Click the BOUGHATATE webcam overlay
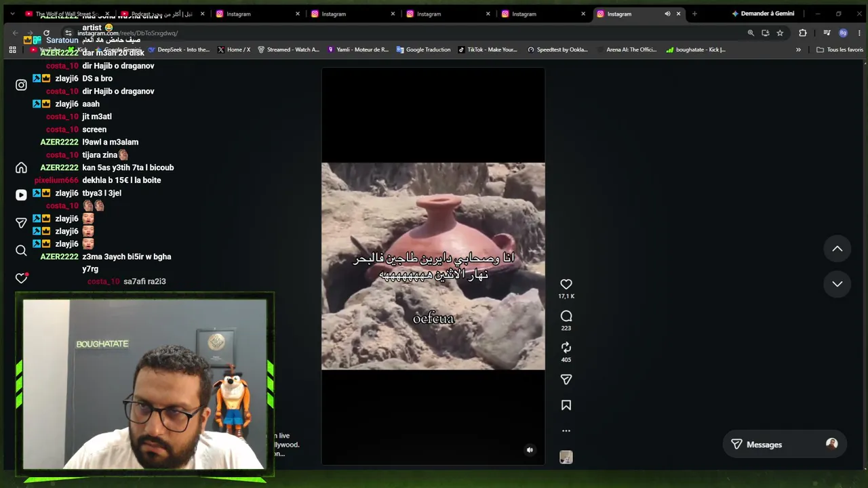 coord(144,384)
